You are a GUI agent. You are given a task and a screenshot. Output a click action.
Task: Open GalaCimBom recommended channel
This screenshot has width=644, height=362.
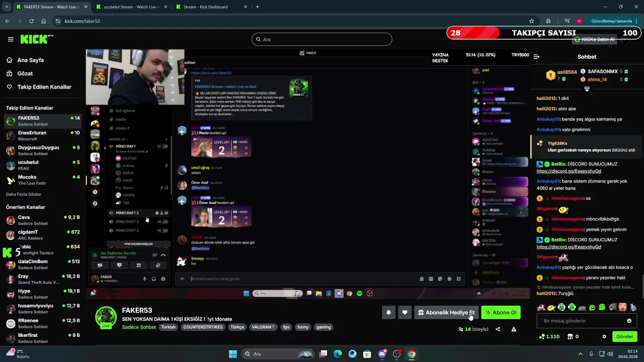[x=43, y=264]
